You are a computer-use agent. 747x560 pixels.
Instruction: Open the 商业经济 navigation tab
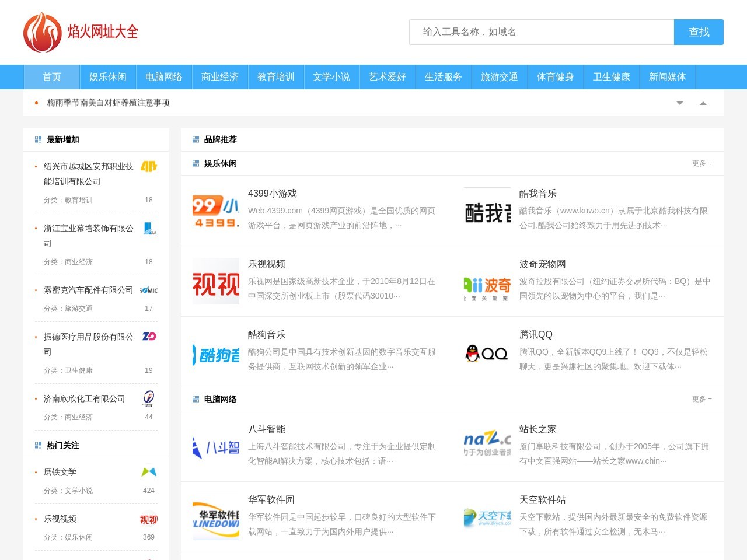click(220, 77)
